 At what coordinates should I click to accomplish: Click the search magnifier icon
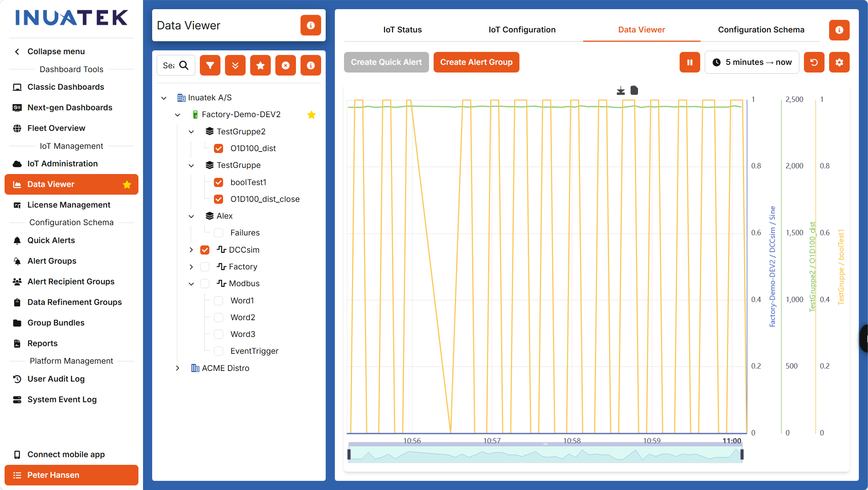coord(184,65)
